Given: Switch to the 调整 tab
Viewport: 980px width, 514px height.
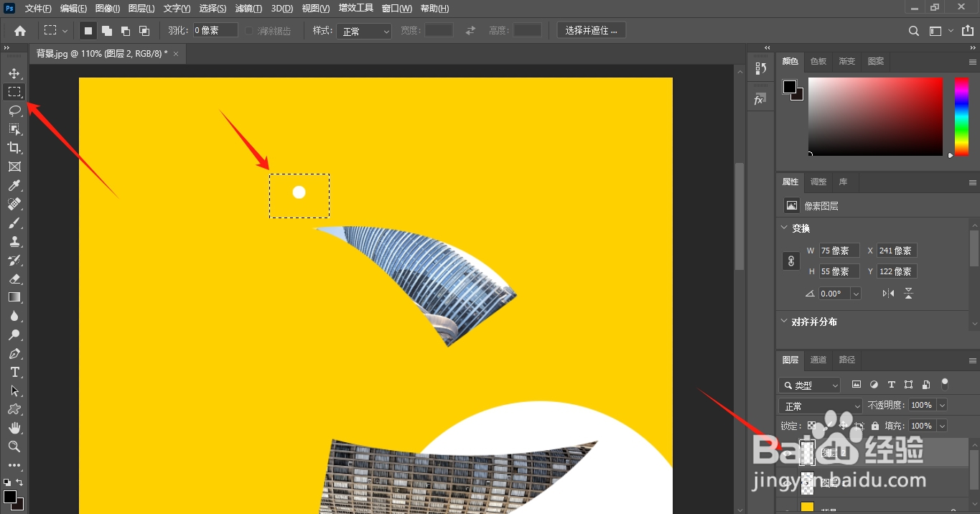Looking at the screenshot, I should 818,182.
